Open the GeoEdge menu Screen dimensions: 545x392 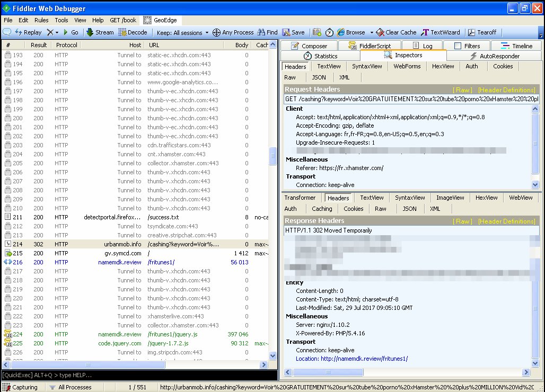coord(160,20)
